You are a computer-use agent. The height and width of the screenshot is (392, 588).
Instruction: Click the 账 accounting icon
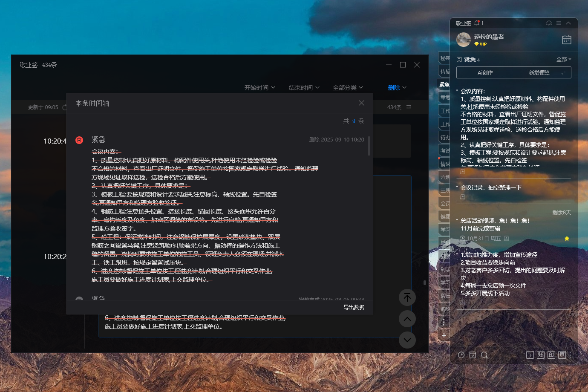[541, 355]
